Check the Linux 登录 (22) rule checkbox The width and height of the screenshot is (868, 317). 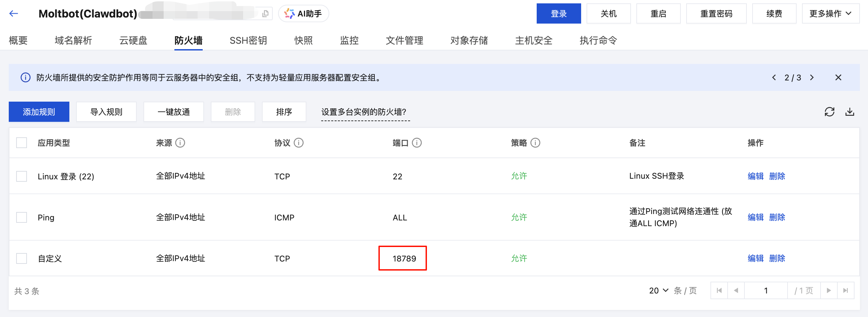(x=22, y=176)
